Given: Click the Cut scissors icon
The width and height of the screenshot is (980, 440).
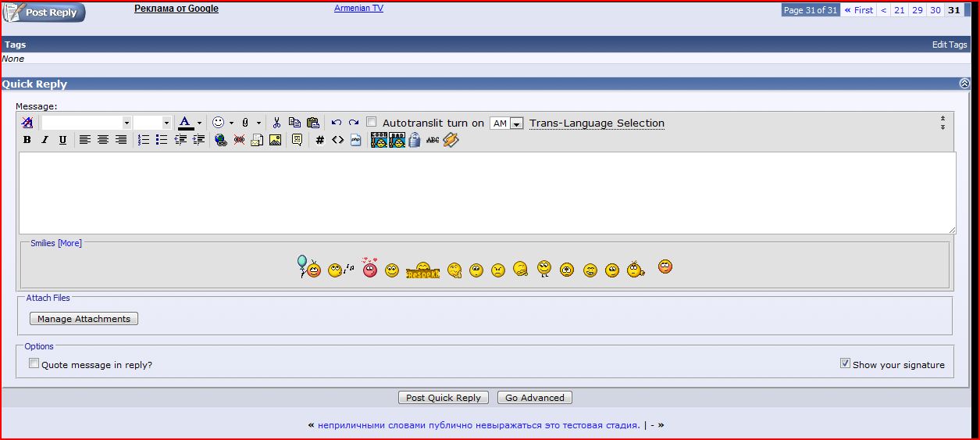Looking at the screenshot, I should [x=276, y=123].
